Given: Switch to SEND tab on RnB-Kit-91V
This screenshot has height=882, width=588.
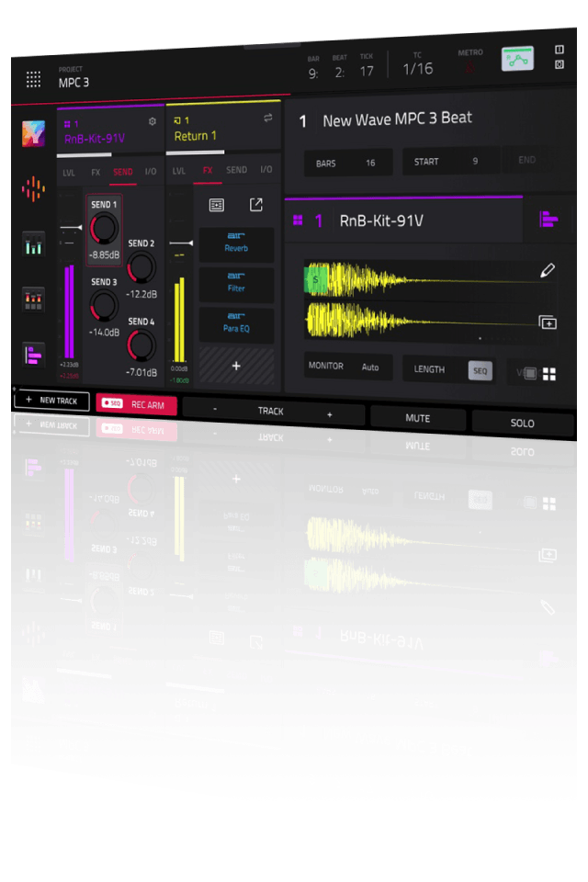Looking at the screenshot, I should (123, 172).
